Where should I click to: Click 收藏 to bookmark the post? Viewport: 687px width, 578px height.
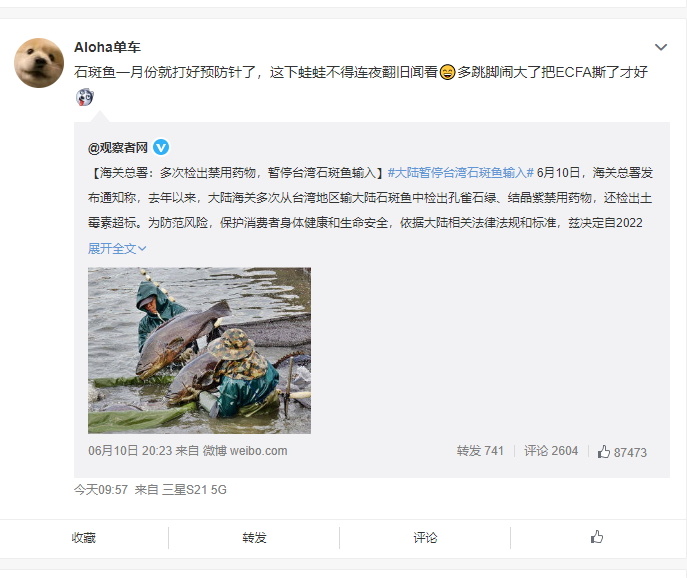pyautogui.click(x=84, y=538)
